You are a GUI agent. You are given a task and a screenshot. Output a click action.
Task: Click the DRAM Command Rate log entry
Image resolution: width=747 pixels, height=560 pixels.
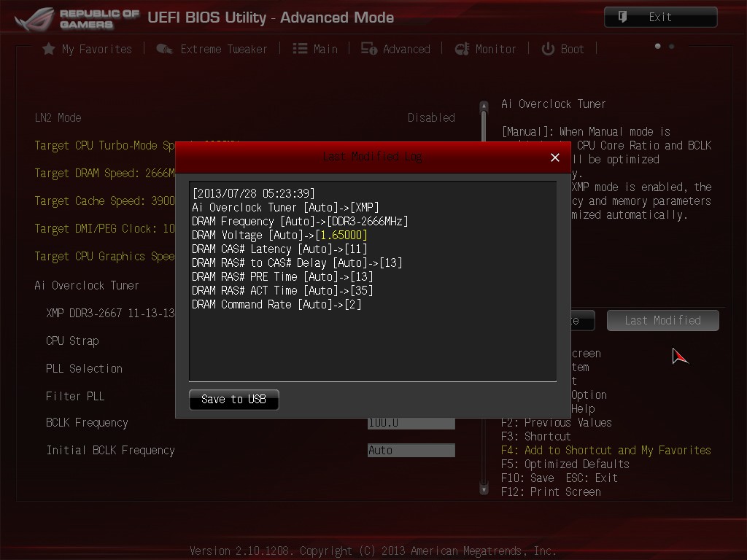(x=276, y=304)
